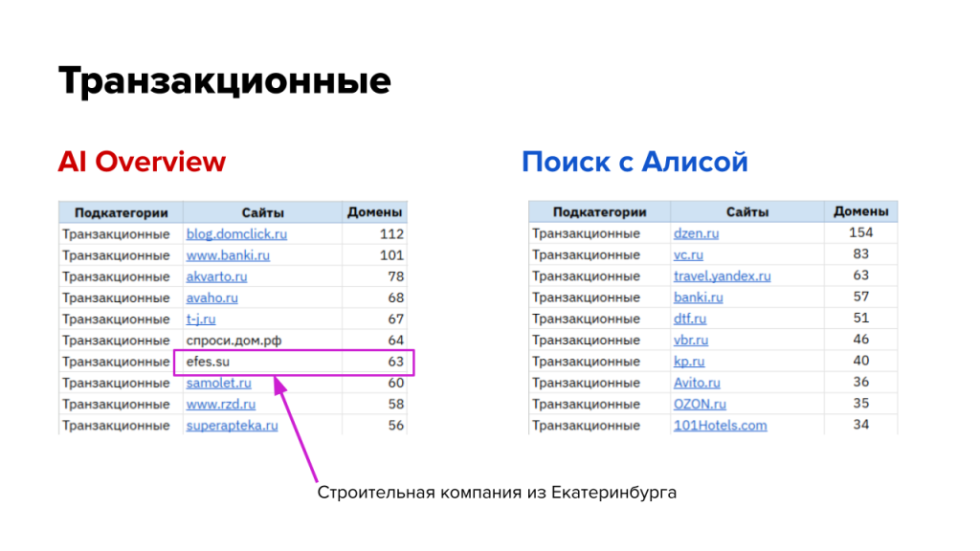Open the Avito.ru link
The image size is (980, 551).
(697, 383)
